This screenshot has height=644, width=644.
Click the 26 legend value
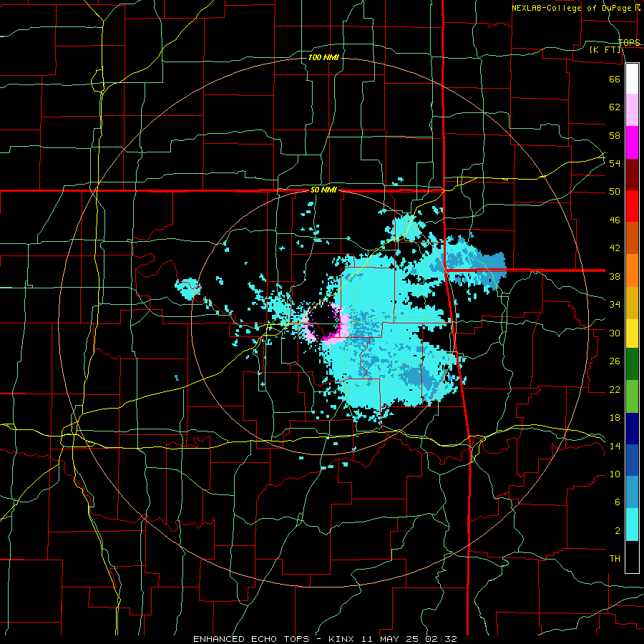click(615, 361)
